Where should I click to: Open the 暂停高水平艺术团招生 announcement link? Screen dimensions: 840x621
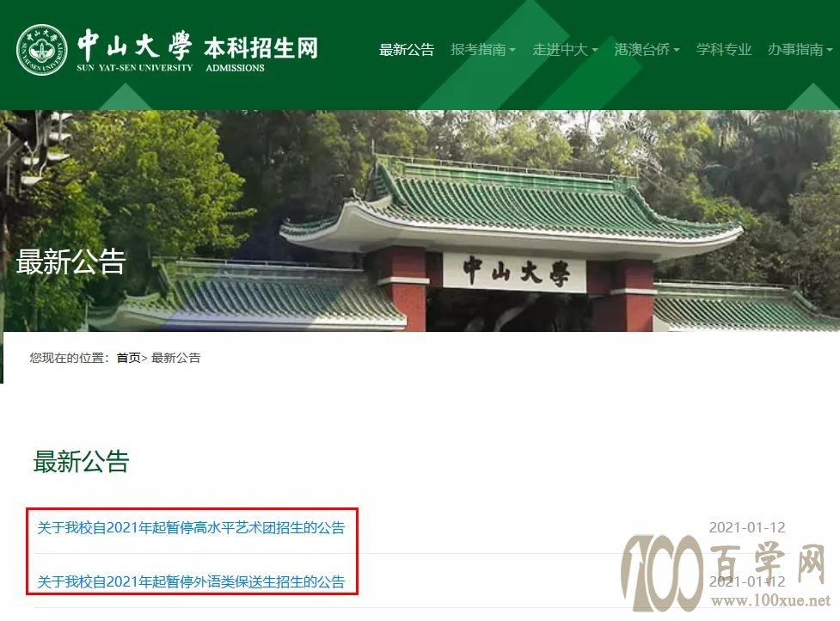tap(191, 528)
